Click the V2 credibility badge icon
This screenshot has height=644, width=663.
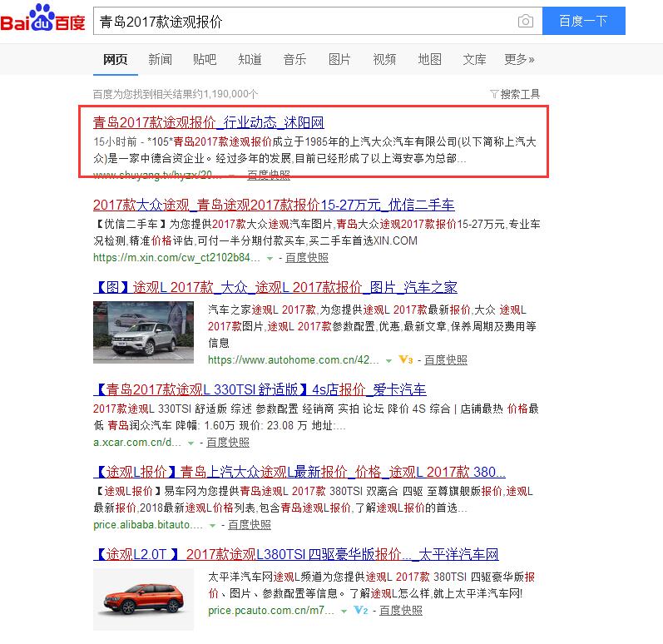(x=361, y=610)
